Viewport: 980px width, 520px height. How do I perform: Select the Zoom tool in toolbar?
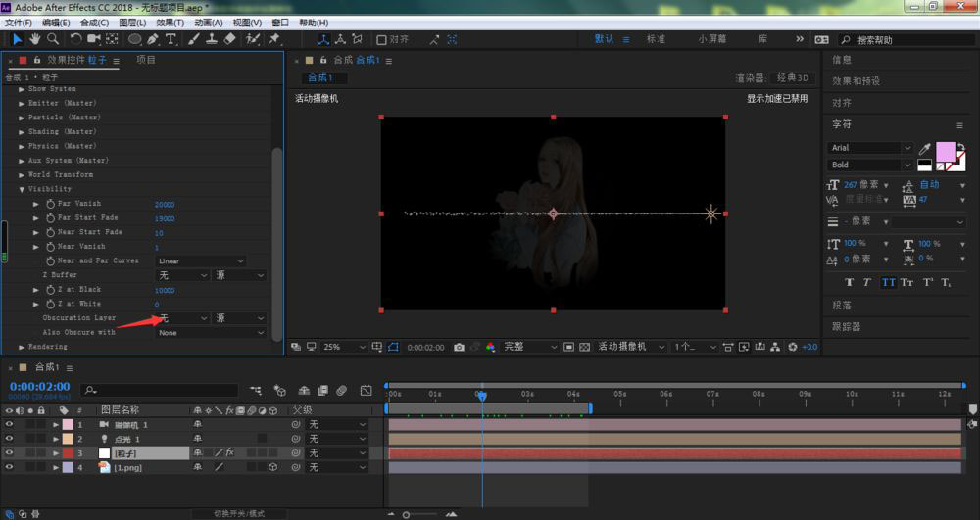53,39
